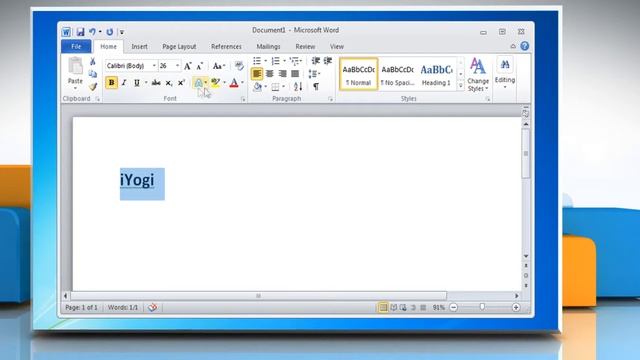
Task: Toggle Justify alignment
Action: tap(295, 74)
